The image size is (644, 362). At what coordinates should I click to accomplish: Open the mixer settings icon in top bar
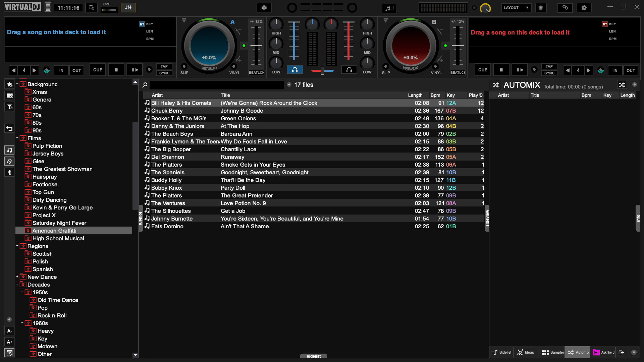(128, 7)
